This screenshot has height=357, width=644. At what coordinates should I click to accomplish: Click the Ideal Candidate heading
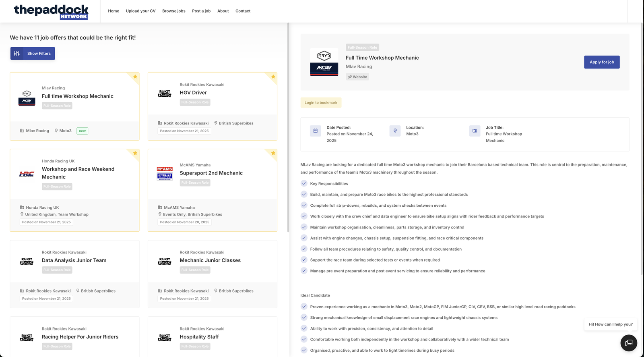[x=315, y=295]
